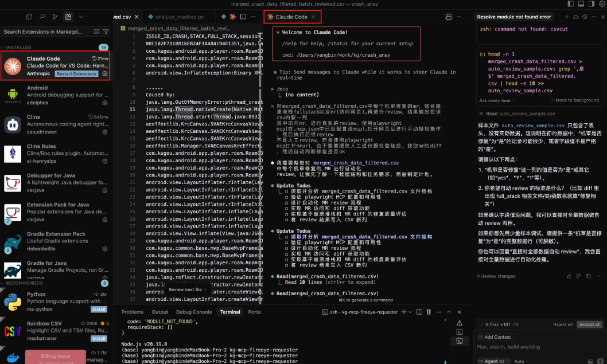The image size is (607, 364).
Task: Open the Android extension manage gear
Action: click(x=104, y=103)
